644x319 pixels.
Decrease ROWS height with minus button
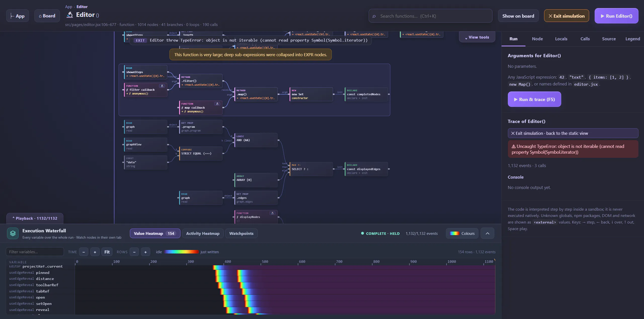134,252
